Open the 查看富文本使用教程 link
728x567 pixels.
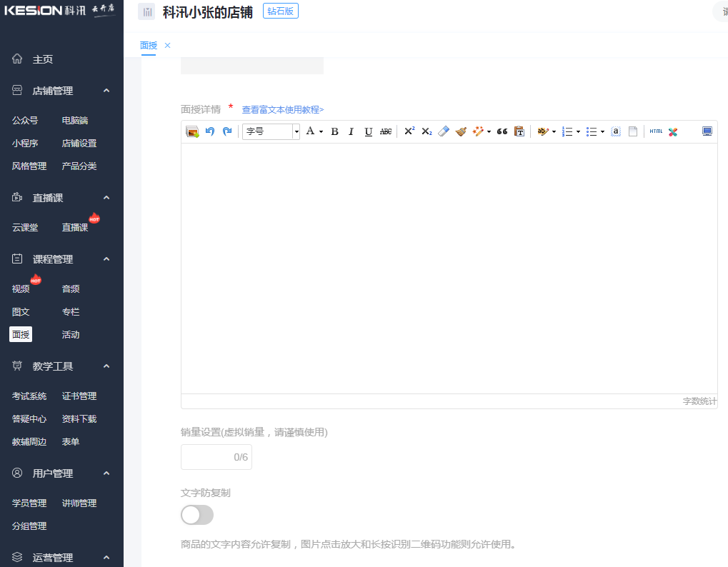[x=281, y=109]
